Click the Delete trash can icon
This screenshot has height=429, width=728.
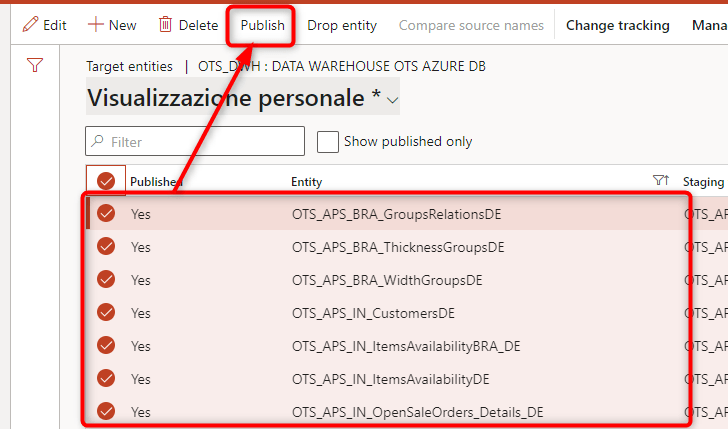click(166, 25)
